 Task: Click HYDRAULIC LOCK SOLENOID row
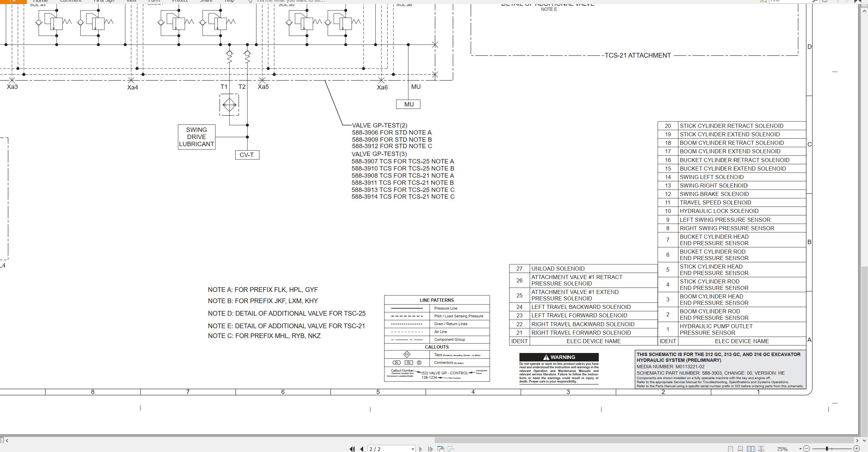click(732, 211)
